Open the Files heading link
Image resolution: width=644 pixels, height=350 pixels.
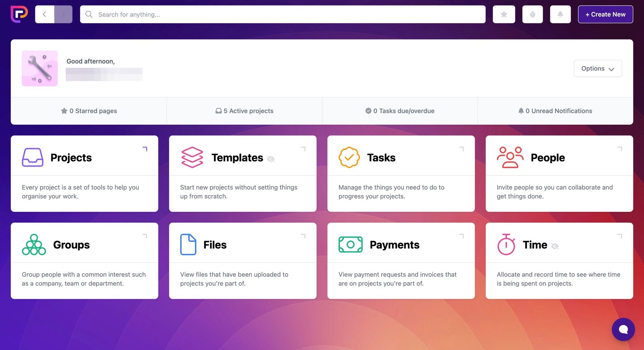pyautogui.click(x=215, y=245)
